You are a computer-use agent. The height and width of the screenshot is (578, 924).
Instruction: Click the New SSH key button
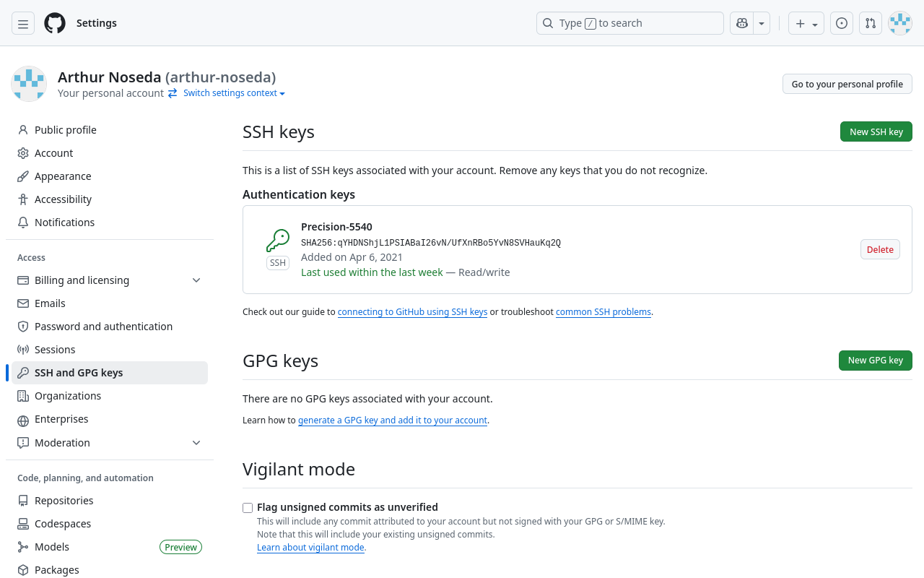[876, 131]
